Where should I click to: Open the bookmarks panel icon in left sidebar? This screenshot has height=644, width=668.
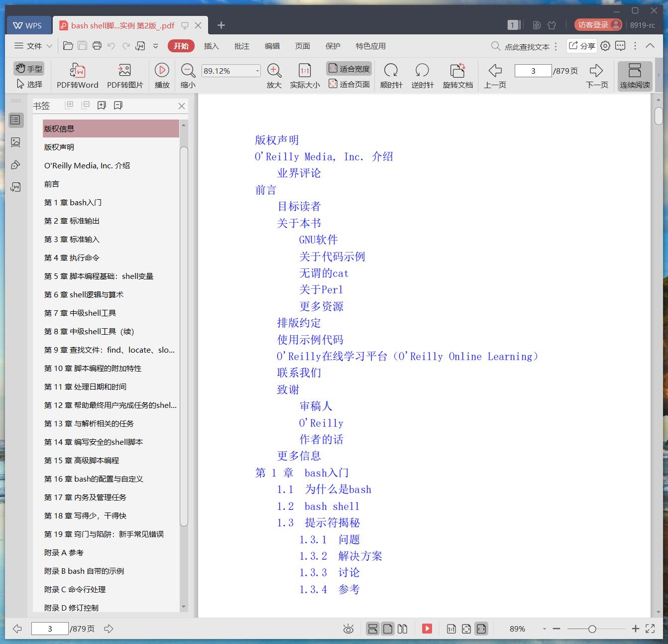[15, 120]
